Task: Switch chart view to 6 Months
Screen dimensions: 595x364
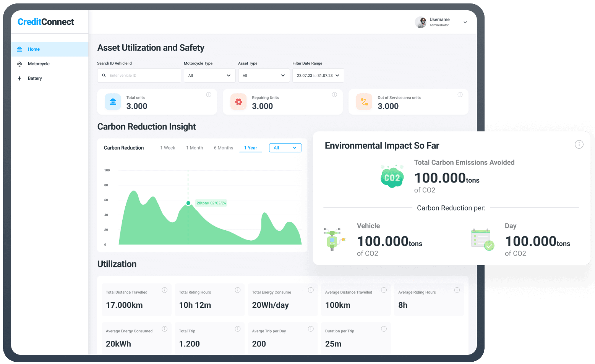Action: click(223, 147)
